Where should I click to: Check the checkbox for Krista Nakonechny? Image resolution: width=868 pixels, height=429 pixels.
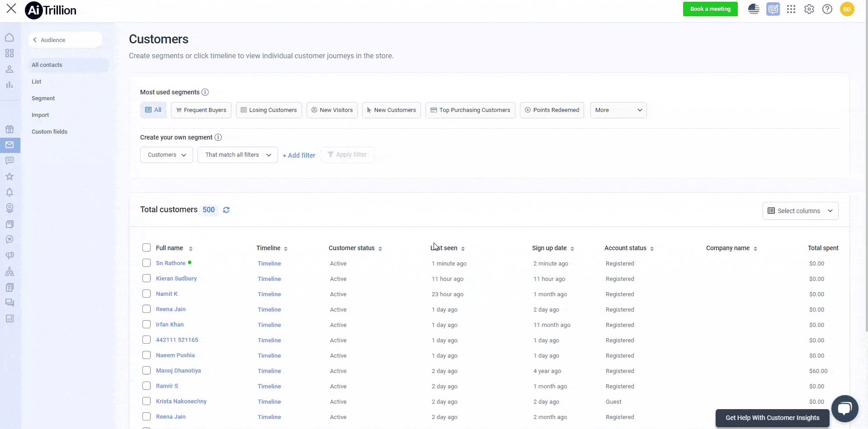(x=146, y=401)
